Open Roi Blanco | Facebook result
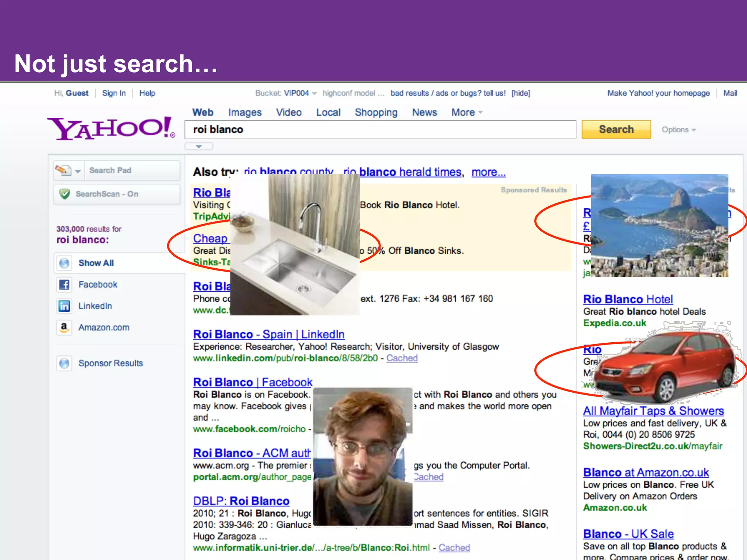This screenshot has height=560, width=747. click(x=253, y=382)
